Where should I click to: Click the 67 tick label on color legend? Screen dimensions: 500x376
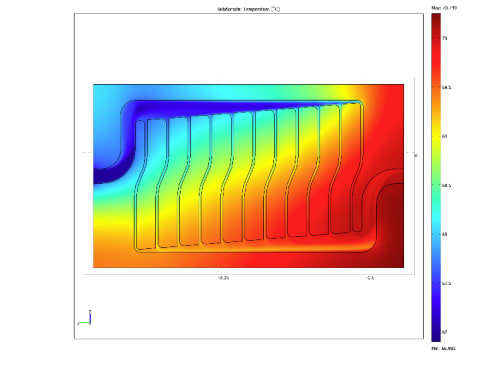tap(444, 332)
